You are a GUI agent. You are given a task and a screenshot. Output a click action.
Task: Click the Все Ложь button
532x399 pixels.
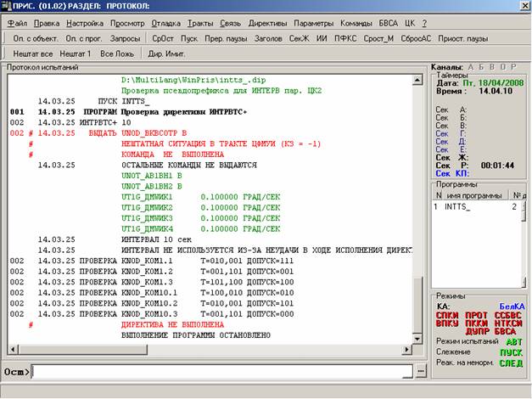click(x=117, y=53)
